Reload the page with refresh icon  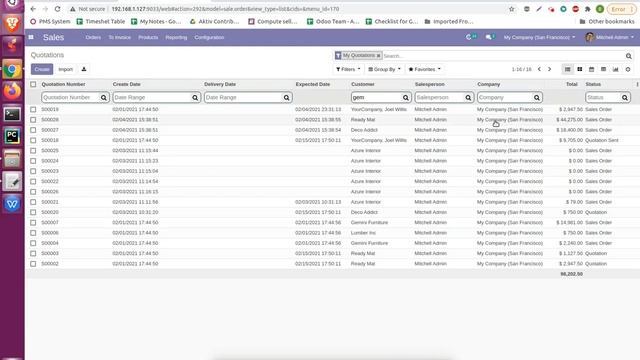[x=58, y=9]
